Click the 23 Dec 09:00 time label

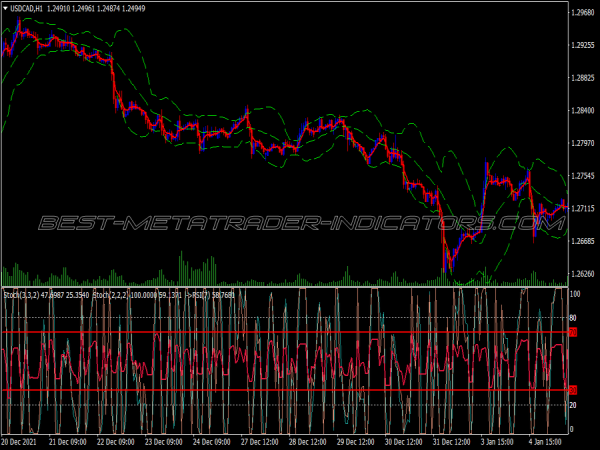point(164,442)
